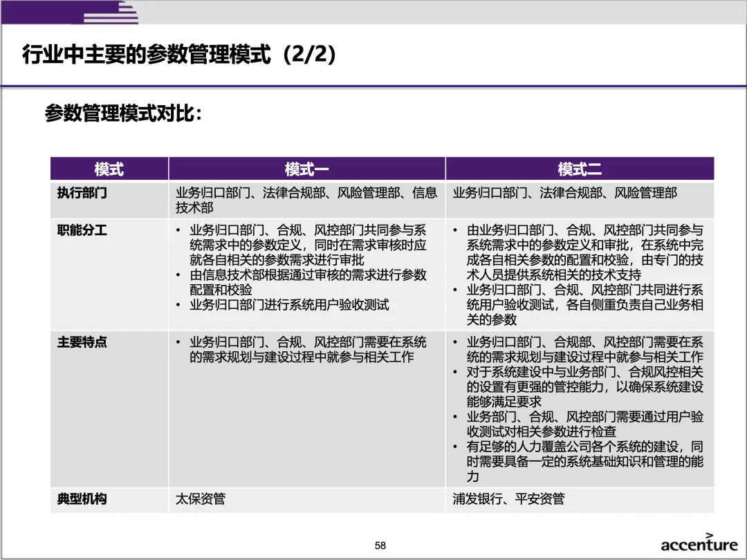Click the page number 58
The width and height of the screenshot is (747, 560).
pos(380,545)
